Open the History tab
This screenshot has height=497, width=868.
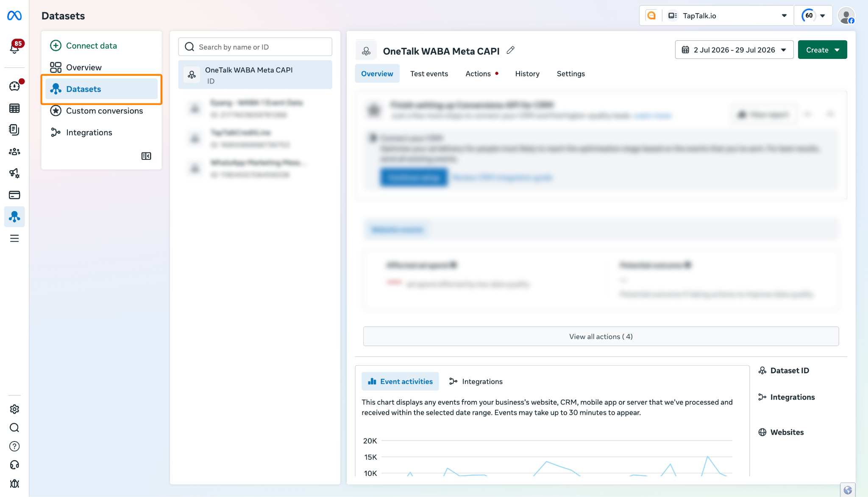527,73
